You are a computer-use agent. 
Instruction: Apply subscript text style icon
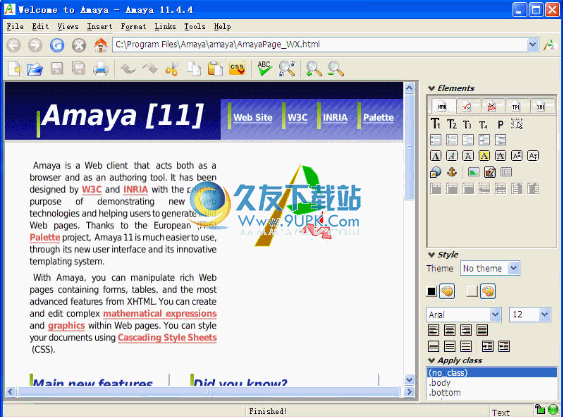(533, 156)
